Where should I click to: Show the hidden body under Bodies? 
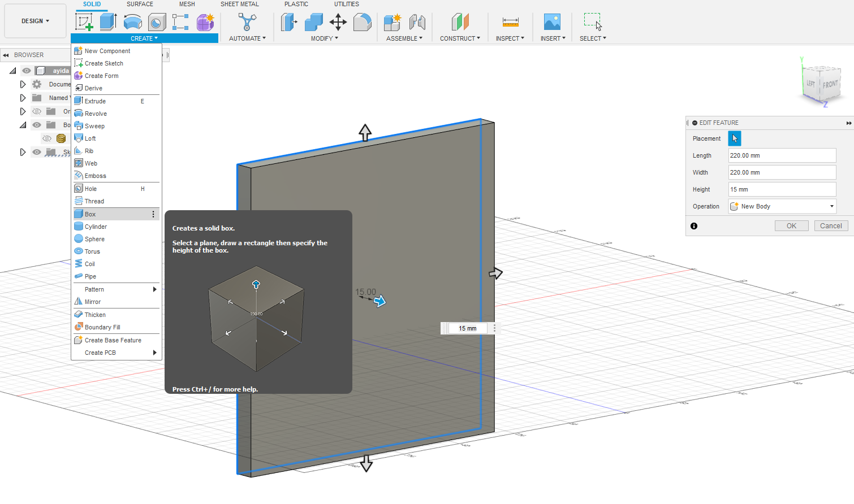47,138
